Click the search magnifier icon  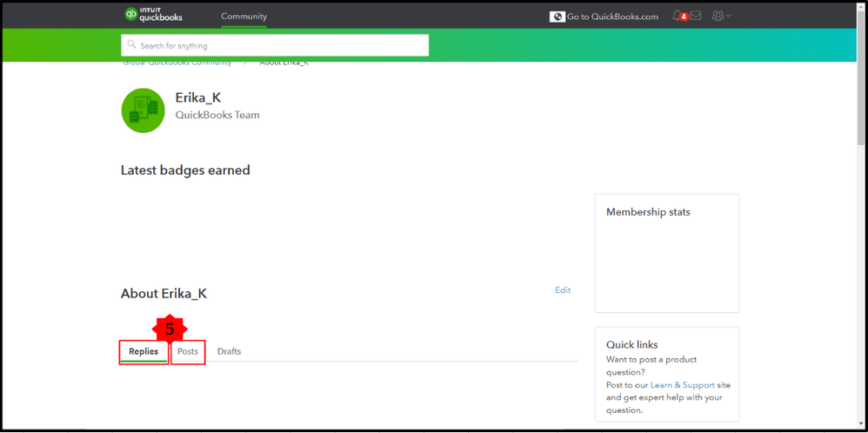131,44
